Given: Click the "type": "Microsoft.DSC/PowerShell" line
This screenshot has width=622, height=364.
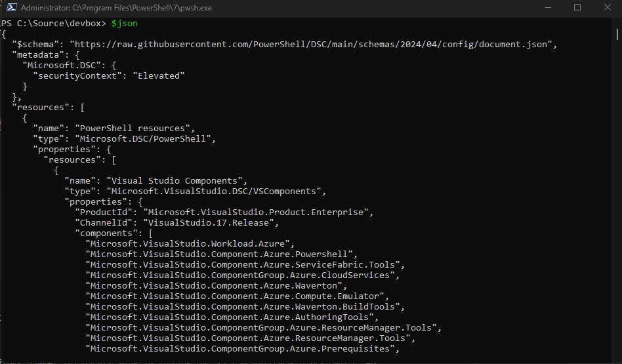Looking at the screenshot, I should 124,139.
